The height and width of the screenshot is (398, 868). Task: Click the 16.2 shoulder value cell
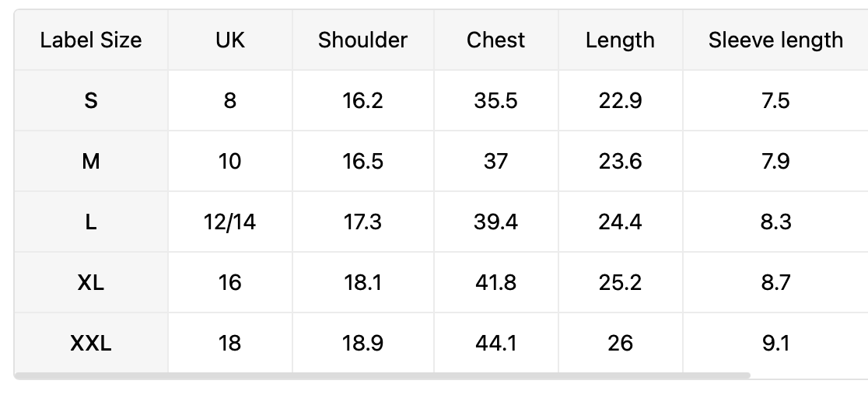(x=363, y=101)
